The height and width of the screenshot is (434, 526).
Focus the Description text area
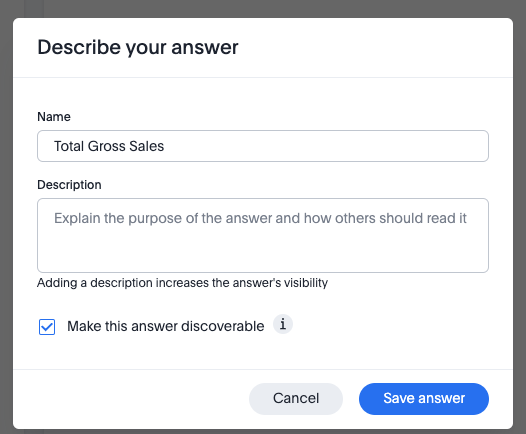(263, 235)
